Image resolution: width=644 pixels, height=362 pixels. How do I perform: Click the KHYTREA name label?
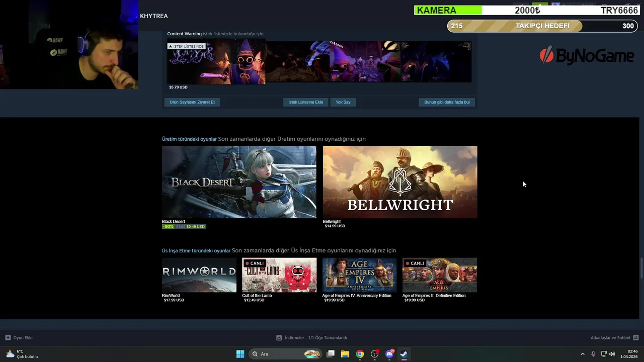[154, 16]
